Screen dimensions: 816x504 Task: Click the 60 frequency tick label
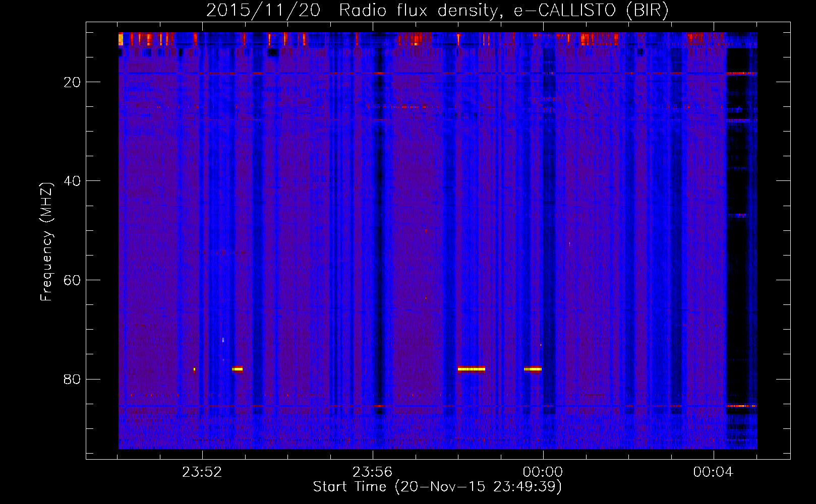[x=73, y=280]
